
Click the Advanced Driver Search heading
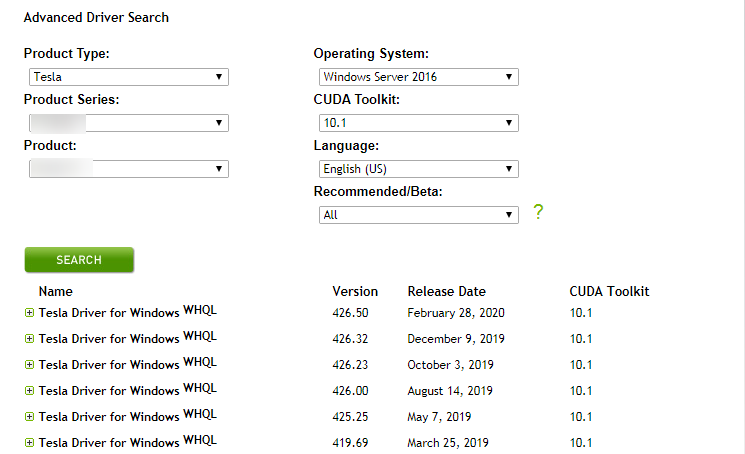pos(96,18)
